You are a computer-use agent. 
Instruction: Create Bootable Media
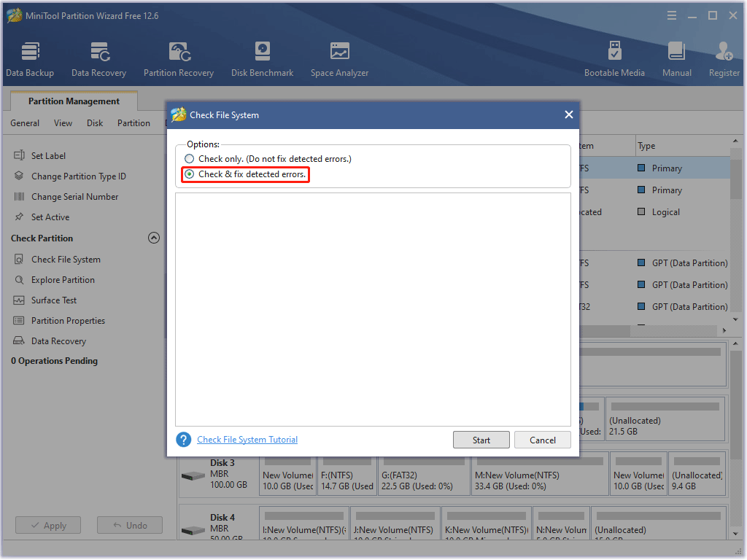tap(615, 58)
